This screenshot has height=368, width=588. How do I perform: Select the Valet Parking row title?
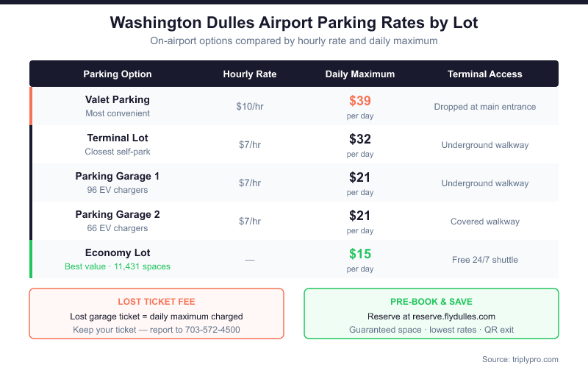pyautogui.click(x=118, y=99)
